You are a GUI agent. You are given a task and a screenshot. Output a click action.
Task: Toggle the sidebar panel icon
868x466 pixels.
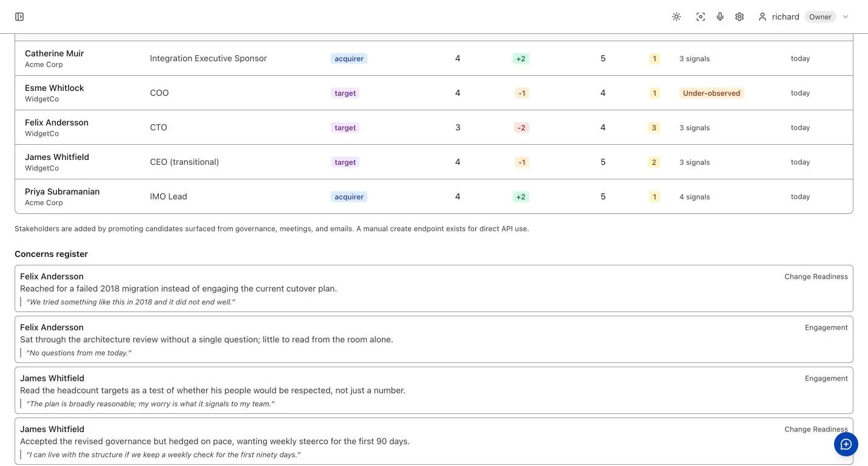click(19, 17)
